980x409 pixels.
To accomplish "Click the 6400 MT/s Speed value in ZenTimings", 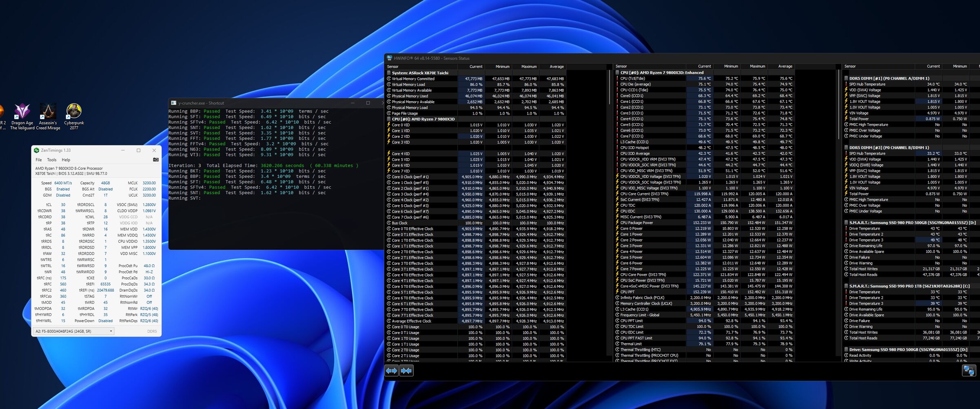I will coord(63,183).
